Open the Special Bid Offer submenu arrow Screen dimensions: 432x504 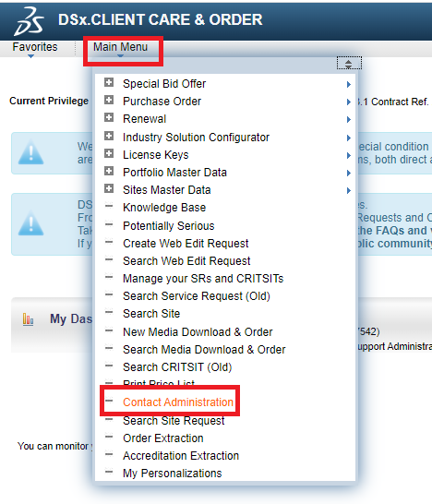tap(349, 85)
